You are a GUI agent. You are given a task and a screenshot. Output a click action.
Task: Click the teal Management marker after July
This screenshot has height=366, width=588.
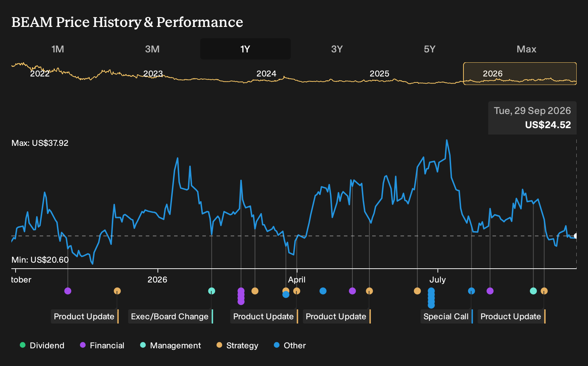pos(534,291)
